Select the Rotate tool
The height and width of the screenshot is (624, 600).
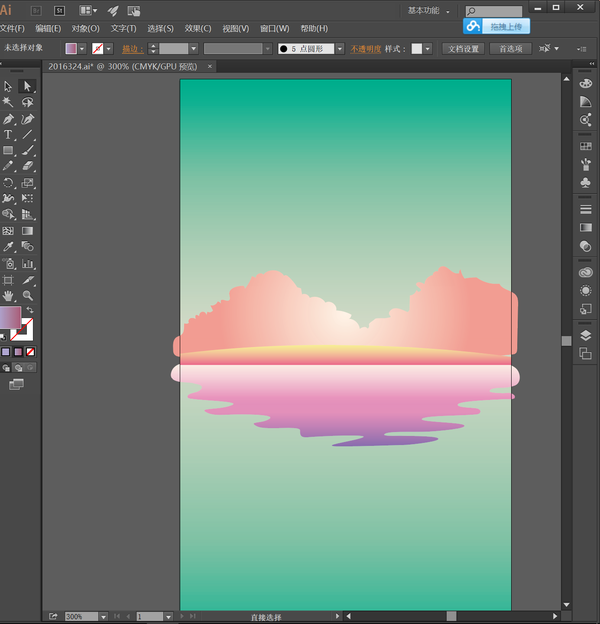(x=8, y=183)
